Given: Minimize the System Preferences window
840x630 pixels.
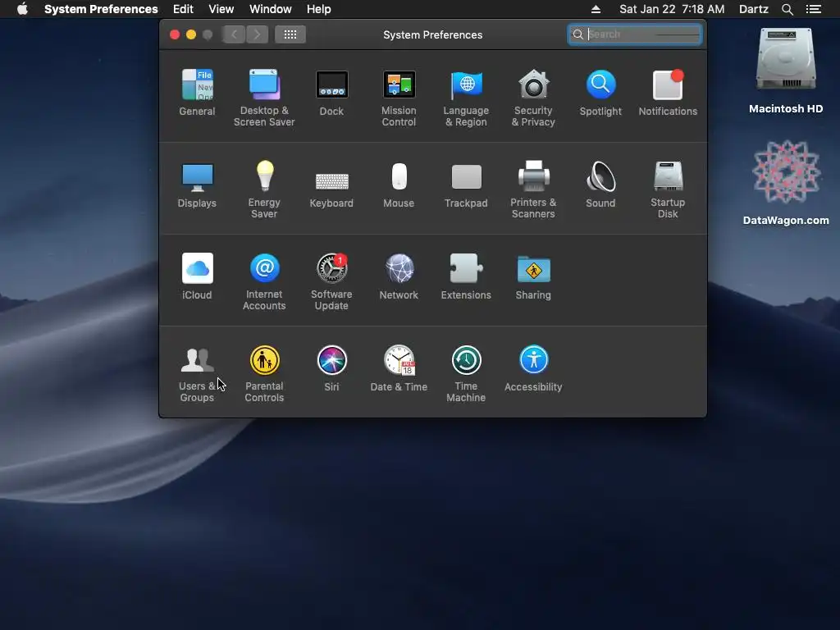Looking at the screenshot, I should [191, 34].
